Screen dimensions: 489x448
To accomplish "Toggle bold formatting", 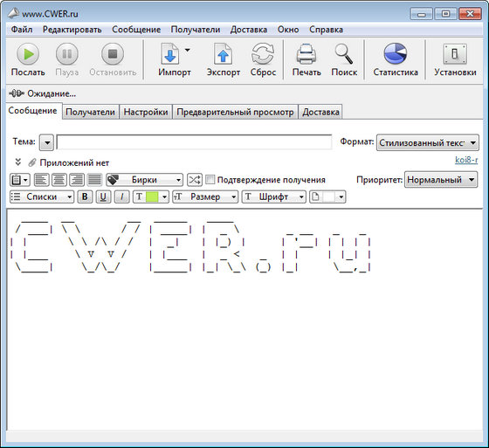I will tap(85, 196).
